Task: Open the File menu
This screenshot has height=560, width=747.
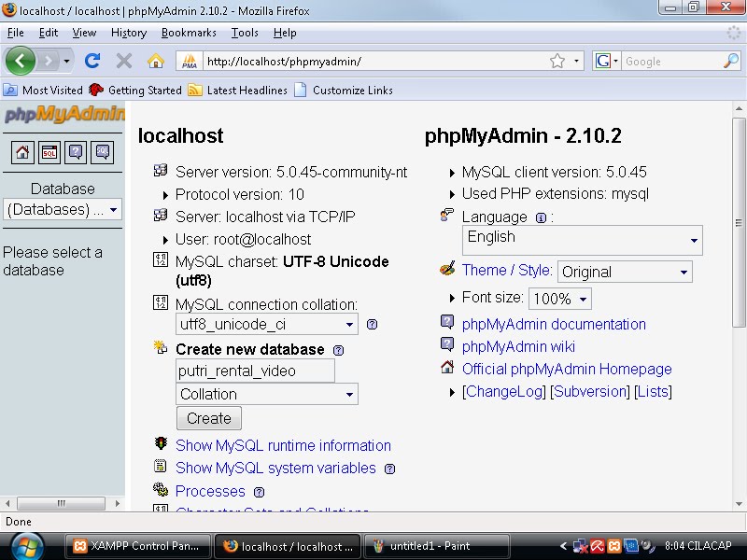Action: [16, 33]
